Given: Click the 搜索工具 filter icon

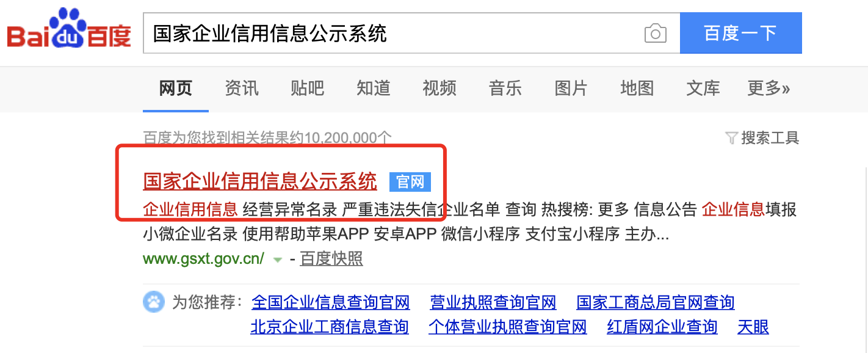Looking at the screenshot, I should (x=732, y=138).
